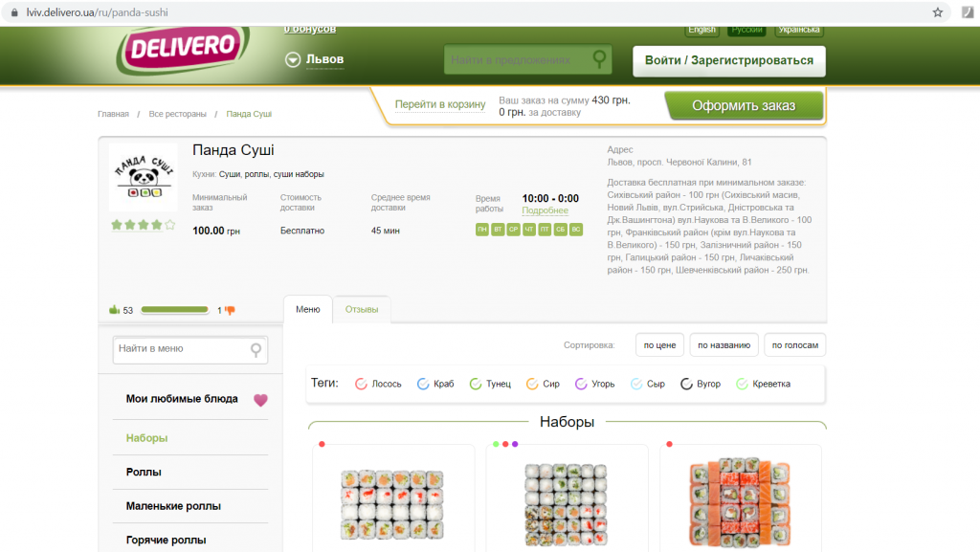Click the Panda Sushi restaurant logo

click(144, 177)
